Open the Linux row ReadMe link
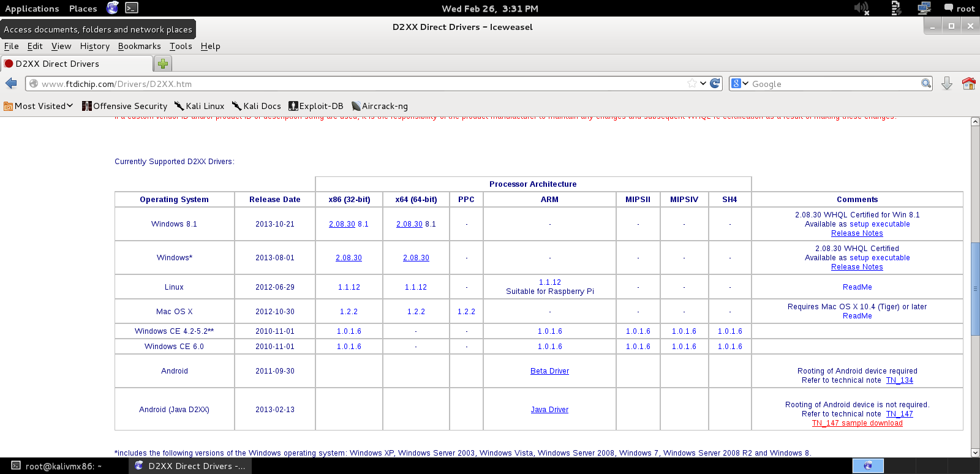Screen dimensions: 980x474 tap(857, 287)
